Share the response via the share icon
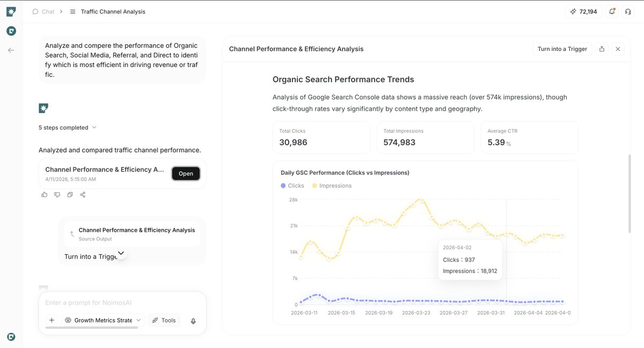 [83, 195]
